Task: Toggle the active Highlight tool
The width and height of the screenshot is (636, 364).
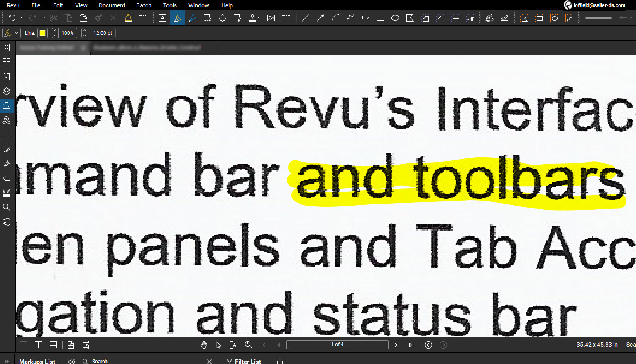Action: click(x=178, y=18)
